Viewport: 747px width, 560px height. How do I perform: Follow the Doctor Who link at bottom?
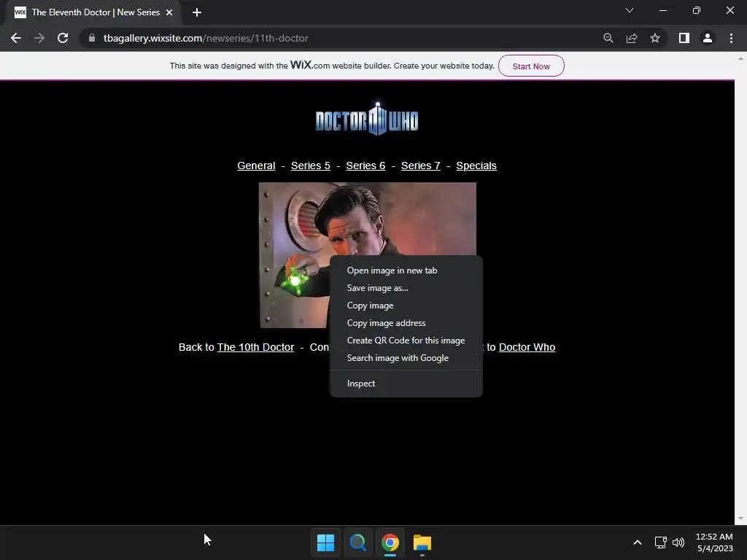(x=527, y=347)
